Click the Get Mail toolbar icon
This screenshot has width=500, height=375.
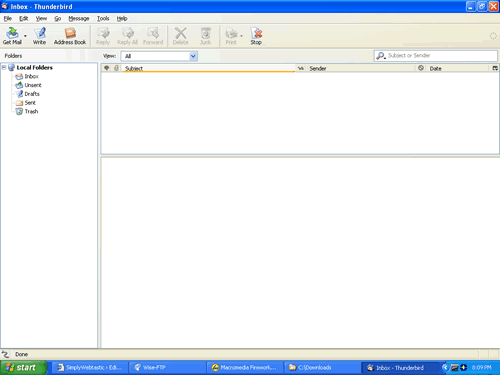coord(12,36)
